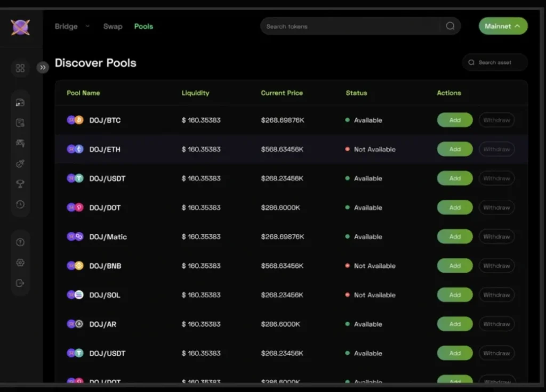Screen dimensions: 546x392
Task: Click the purple app logo
Action: tap(20, 27)
